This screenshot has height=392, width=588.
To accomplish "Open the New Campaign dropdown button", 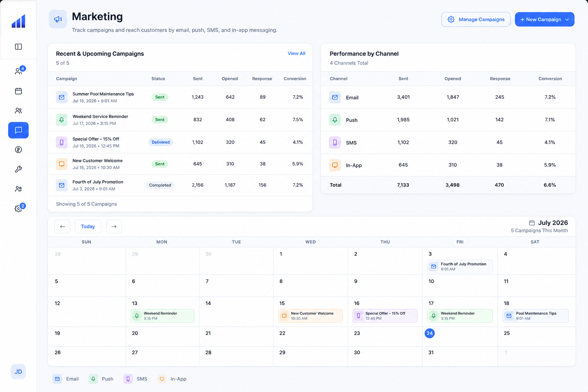I will [544, 20].
